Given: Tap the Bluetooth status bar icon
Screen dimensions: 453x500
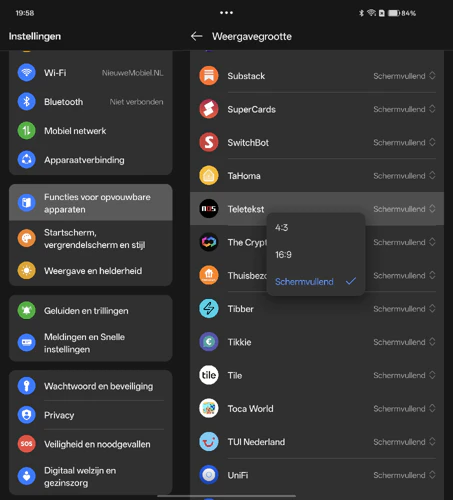Looking at the screenshot, I should click(361, 13).
